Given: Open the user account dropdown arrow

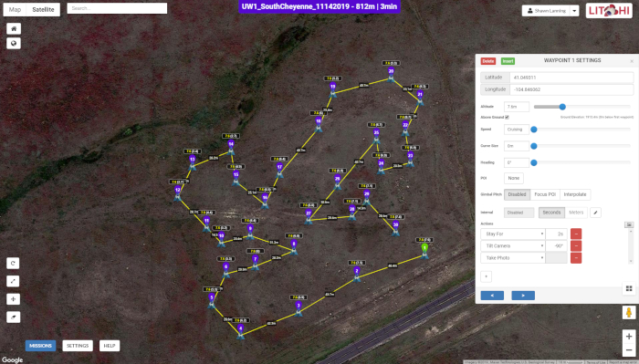Looking at the screenshot, I should pos(574,11).
